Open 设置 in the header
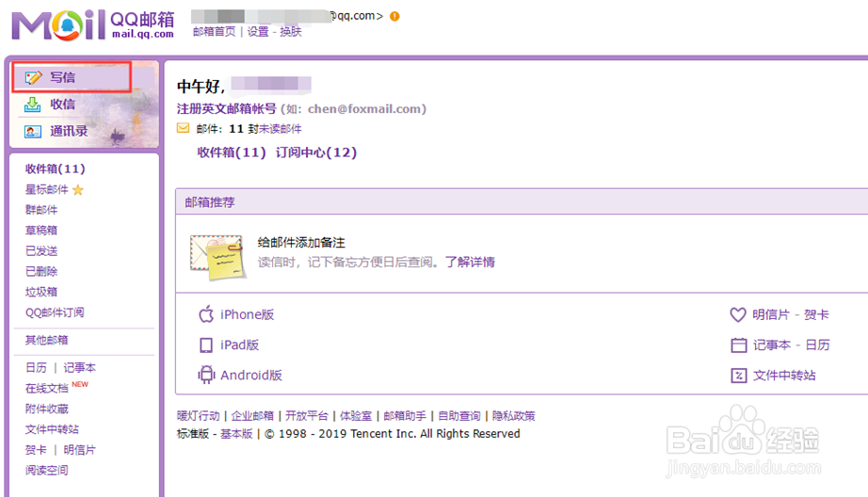Image resolution: width=868 pixels, height=497 pixels. 257,32
